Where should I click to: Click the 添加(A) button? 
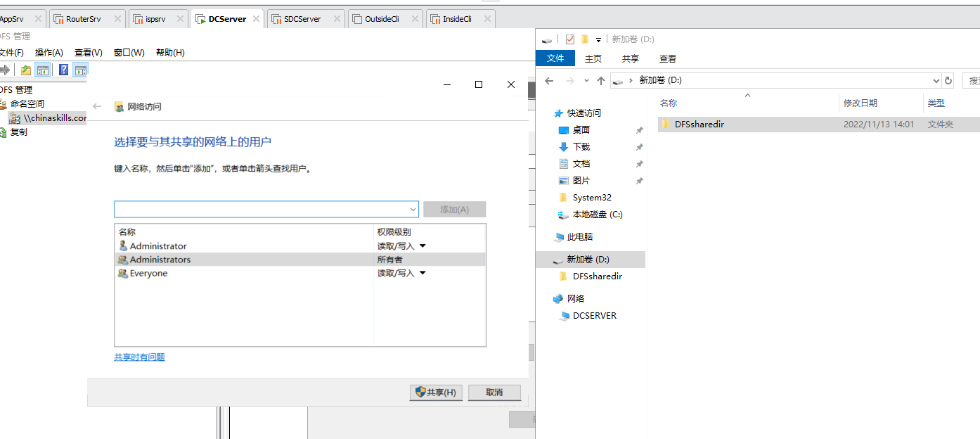coord(454,210)
